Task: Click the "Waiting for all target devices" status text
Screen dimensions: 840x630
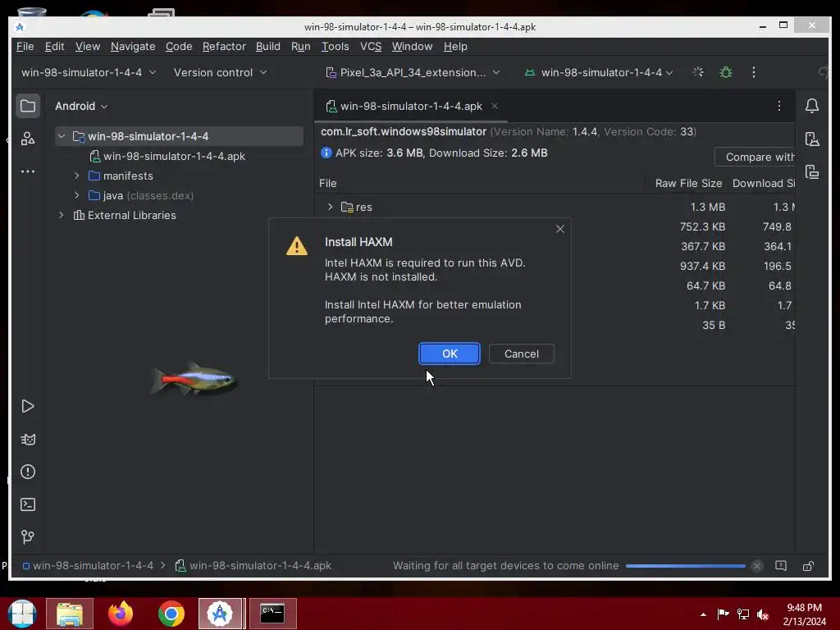Action: [x=505, y=566]
